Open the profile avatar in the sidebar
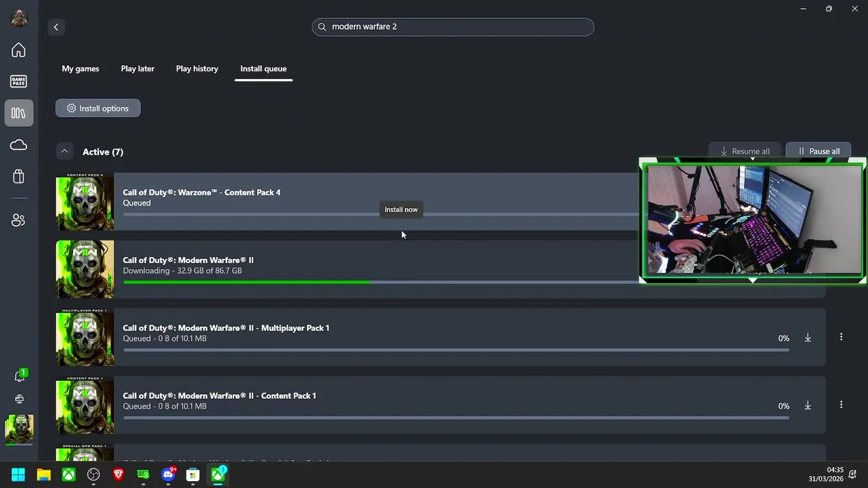The image size is (868, 488). 19,18
